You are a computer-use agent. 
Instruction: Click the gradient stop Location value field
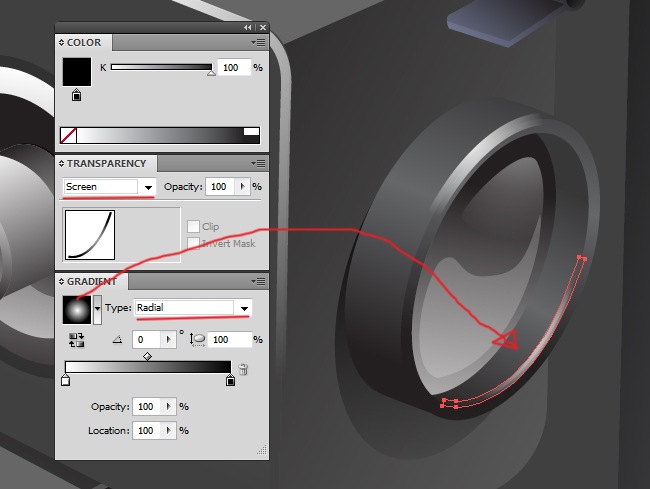pyautogui.click(x=146, y=431)
